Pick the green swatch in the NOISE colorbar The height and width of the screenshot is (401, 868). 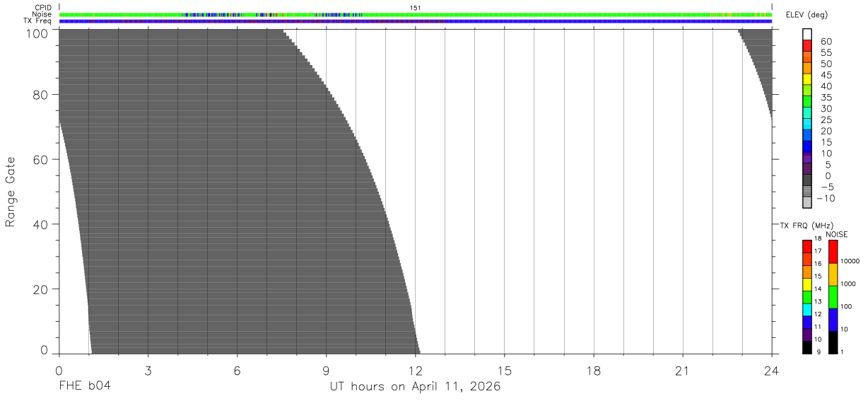pyautogui.click(x=833, y=297)
